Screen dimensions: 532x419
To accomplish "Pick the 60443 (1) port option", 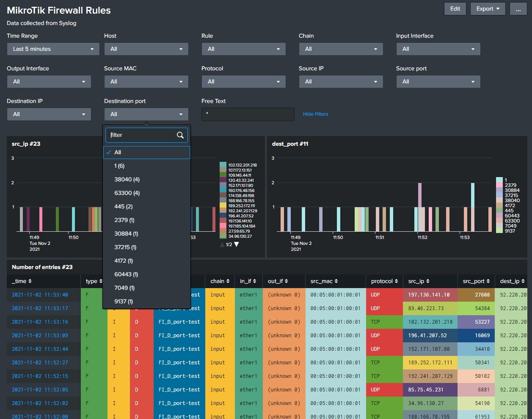I will (x=147, y=275).
